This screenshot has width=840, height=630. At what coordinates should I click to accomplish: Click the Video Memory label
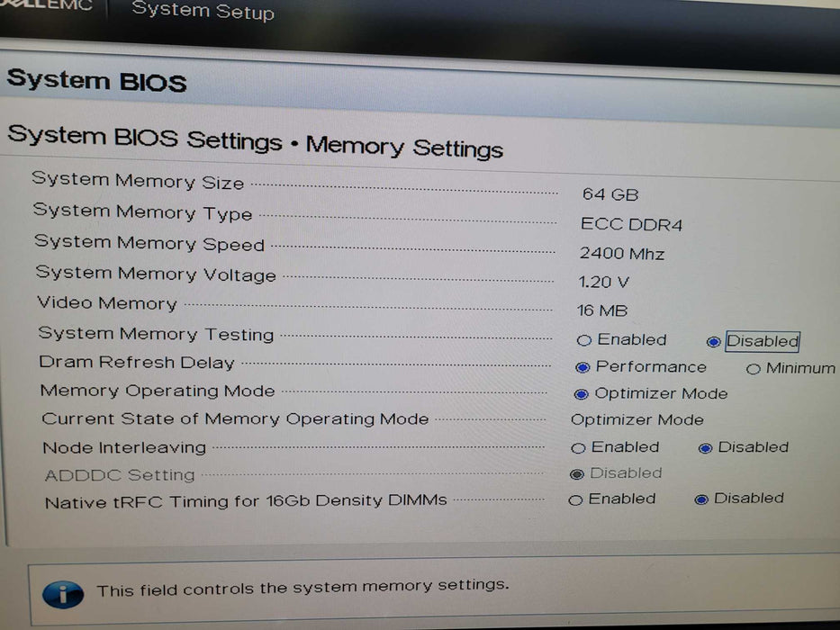(x=107, y=303)
